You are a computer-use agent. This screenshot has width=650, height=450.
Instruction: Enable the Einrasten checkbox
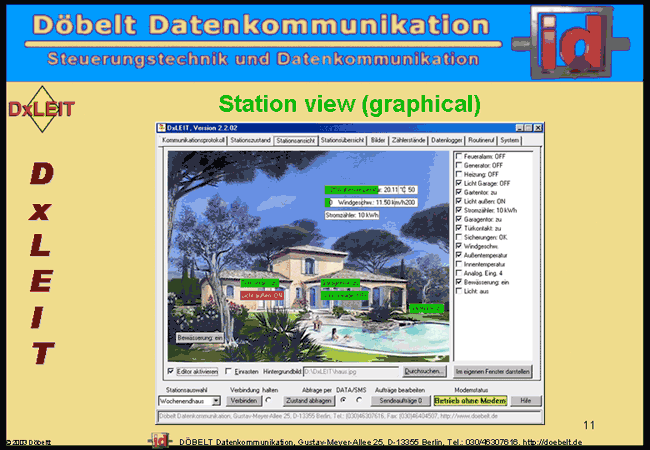click(x=228, y=371)
